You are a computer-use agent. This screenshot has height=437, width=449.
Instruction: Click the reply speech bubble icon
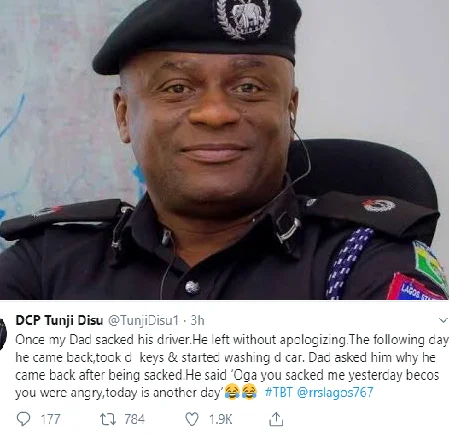tap(23, 419)
